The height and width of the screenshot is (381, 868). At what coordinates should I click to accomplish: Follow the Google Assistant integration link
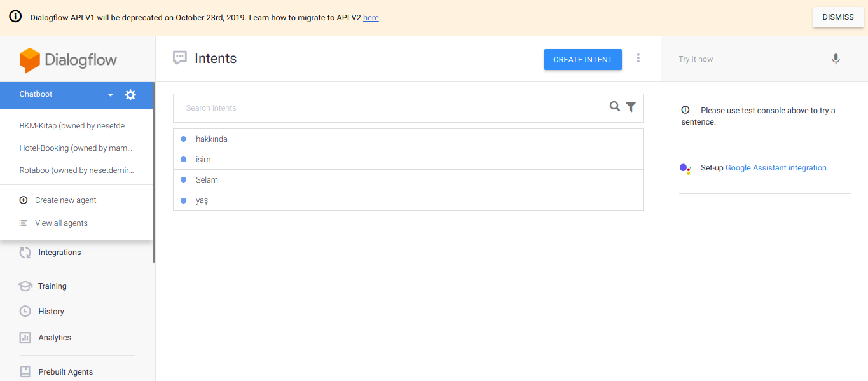coord(776,168)
